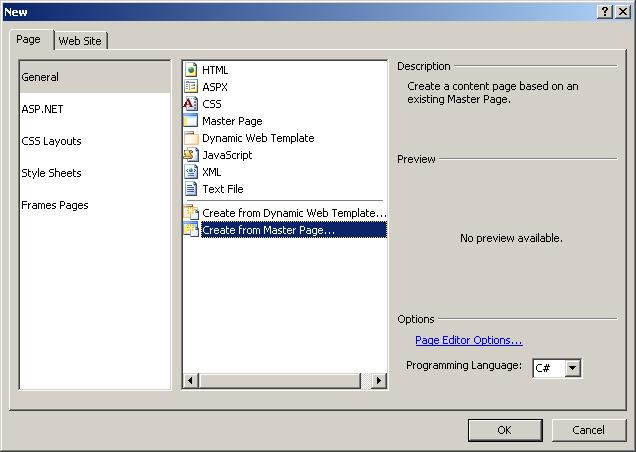Open the Programming Language dropdown arrow
636x452 pixels.
click(x=572, y=368)
